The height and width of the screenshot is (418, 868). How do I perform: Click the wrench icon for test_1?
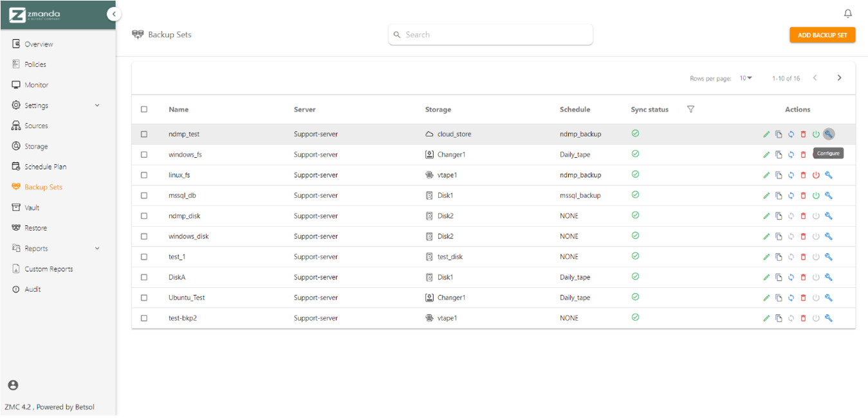tap(829, 257)
